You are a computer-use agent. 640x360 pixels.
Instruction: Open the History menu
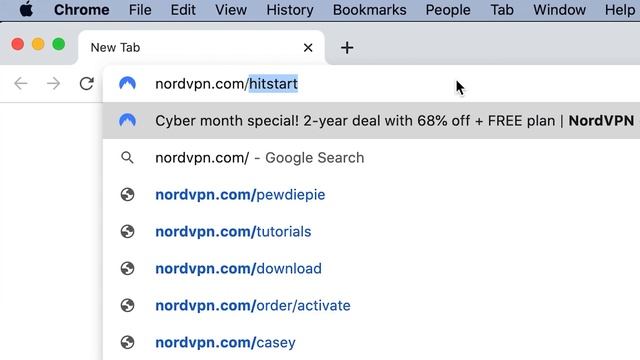click(290, 10)
